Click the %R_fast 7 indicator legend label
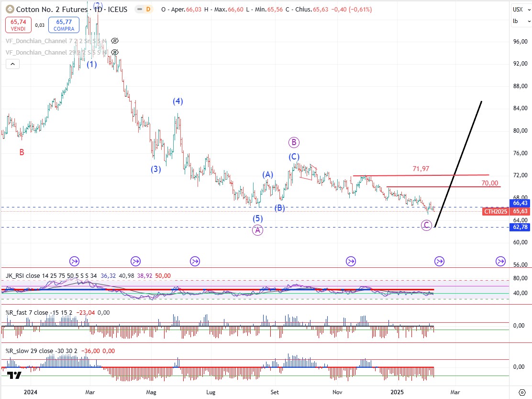 pos(39,313)
